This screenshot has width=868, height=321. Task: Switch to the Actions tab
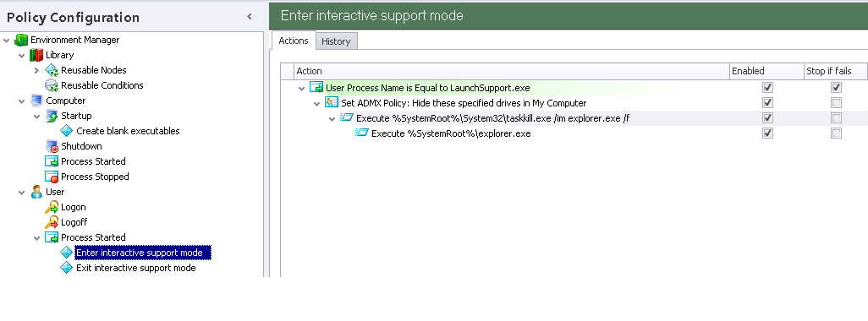pyautogui.click(x=294, y=41)
